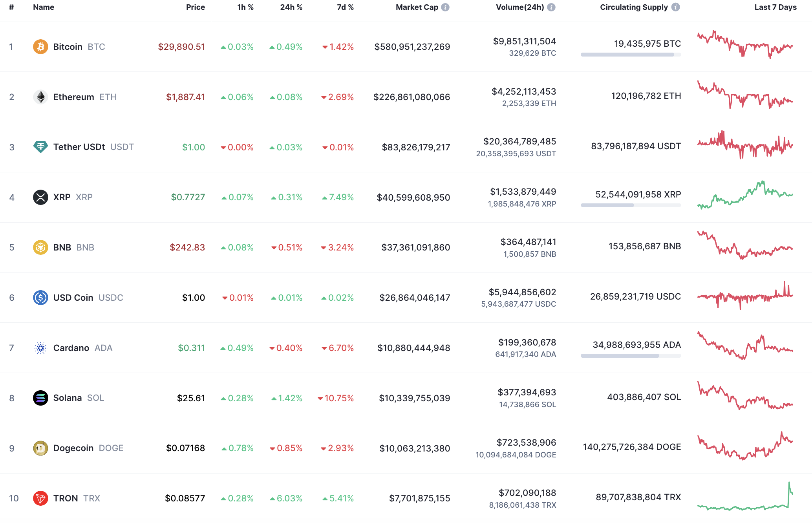Click the BNB logo icon
The width and height of the screenshot is (812, 523).
(40, 247)
